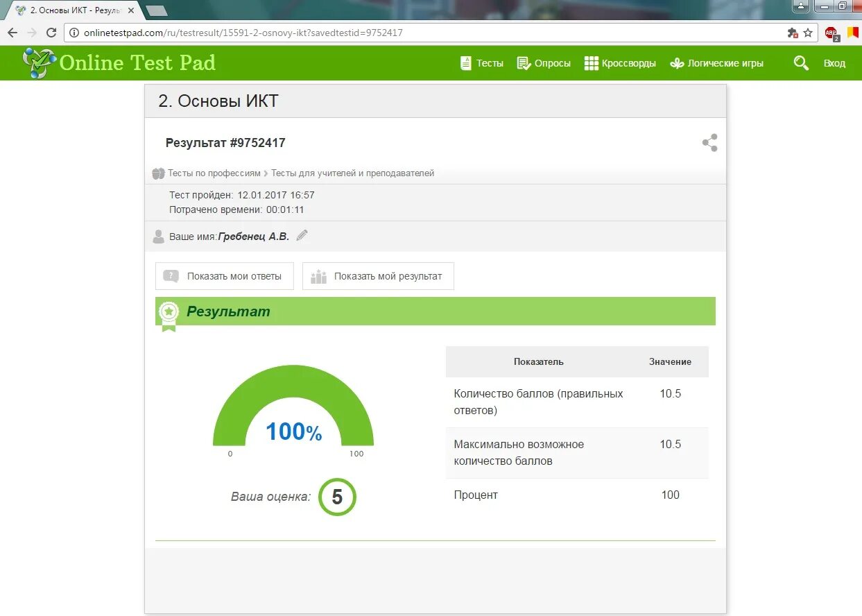Click the Online Test Pad logo
The image size is (862, 616).
tap(119, 63)
